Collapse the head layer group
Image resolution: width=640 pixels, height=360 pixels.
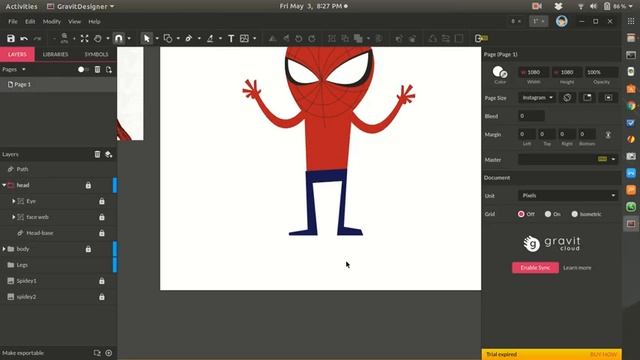click(4, 185)
